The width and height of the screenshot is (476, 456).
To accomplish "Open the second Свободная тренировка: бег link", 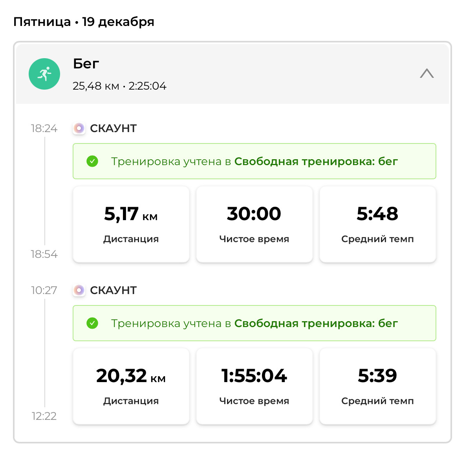I will point(316,323).
